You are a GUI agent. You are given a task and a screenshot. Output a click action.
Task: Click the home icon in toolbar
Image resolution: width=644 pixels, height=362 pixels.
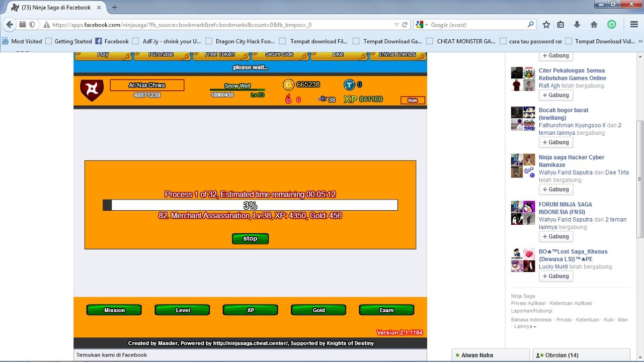[x=594, y=25]
